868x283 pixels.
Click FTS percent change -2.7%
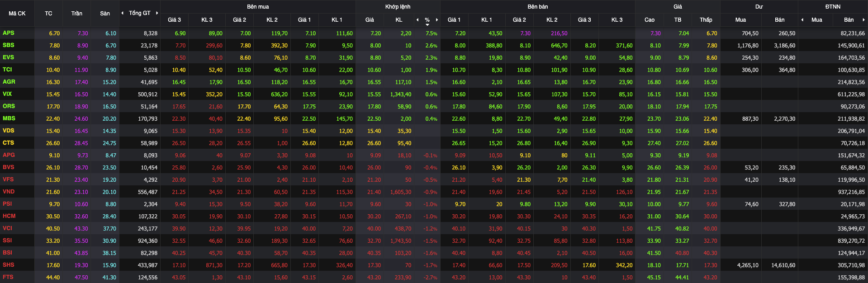(430, 278)
